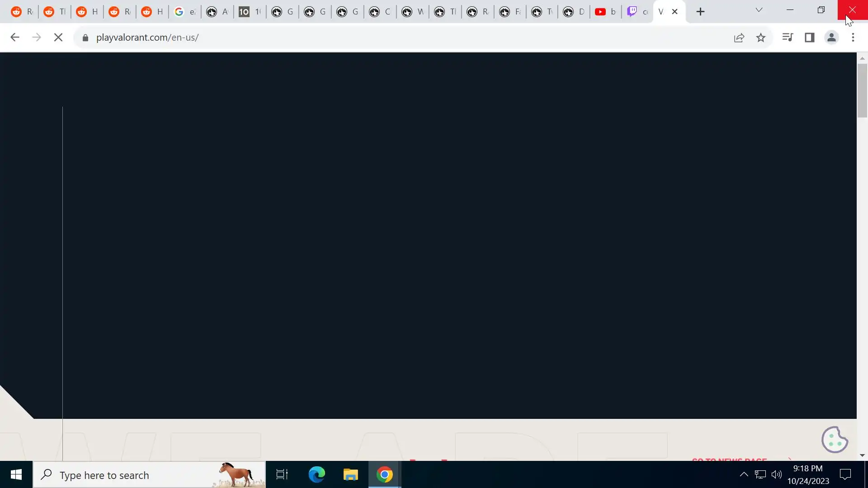Open the share this page icon
The width and height of the screenshot is (868, 488).
[x=739, y=38]
